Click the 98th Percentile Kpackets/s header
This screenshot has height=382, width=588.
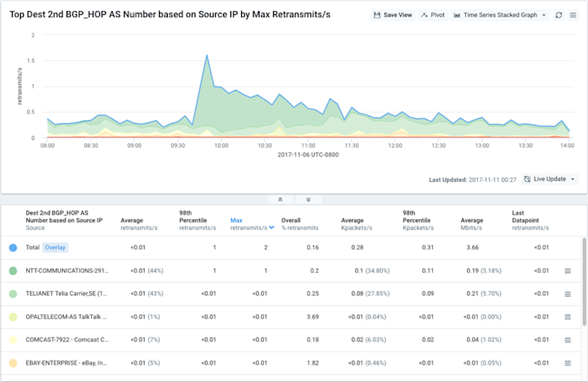pos(418,220)
